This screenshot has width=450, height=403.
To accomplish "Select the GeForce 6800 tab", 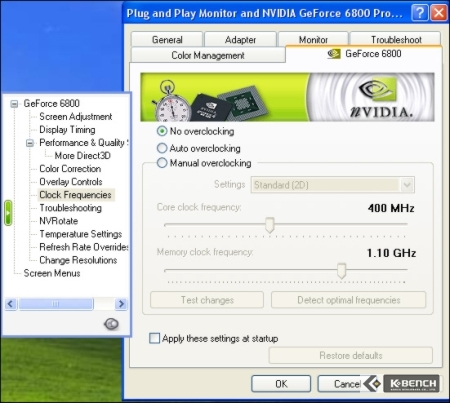I will pos(364,54).
